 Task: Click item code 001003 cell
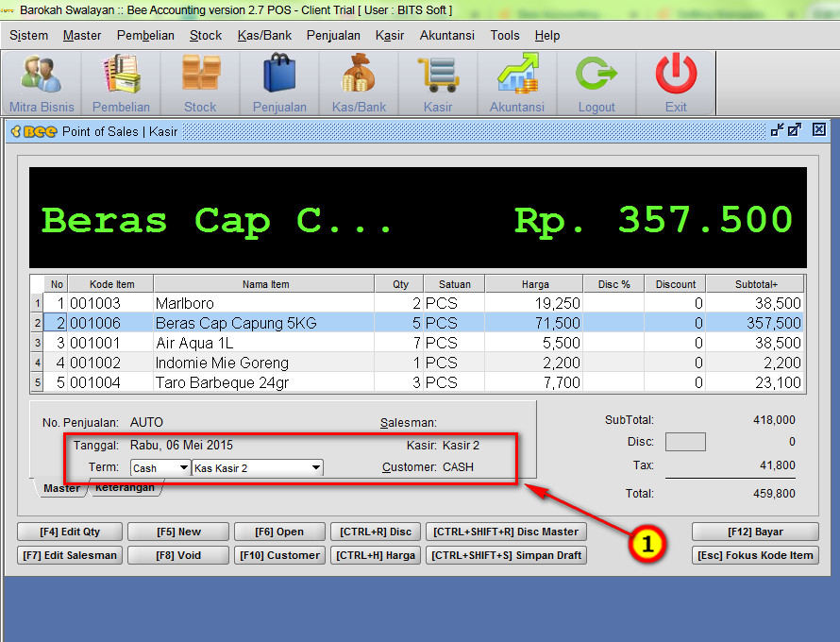[x=110, y=303]
